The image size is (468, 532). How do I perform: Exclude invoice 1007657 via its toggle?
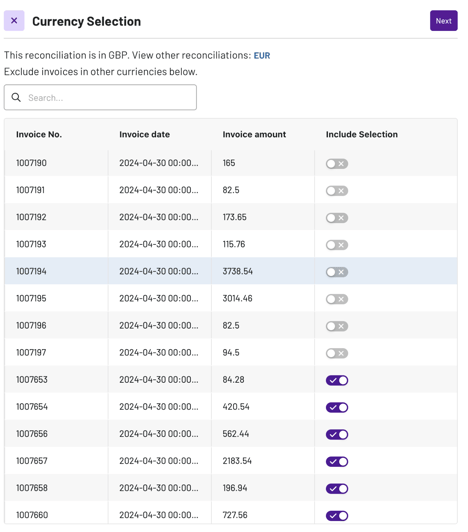pyautogui.click(x=337, y=462)
